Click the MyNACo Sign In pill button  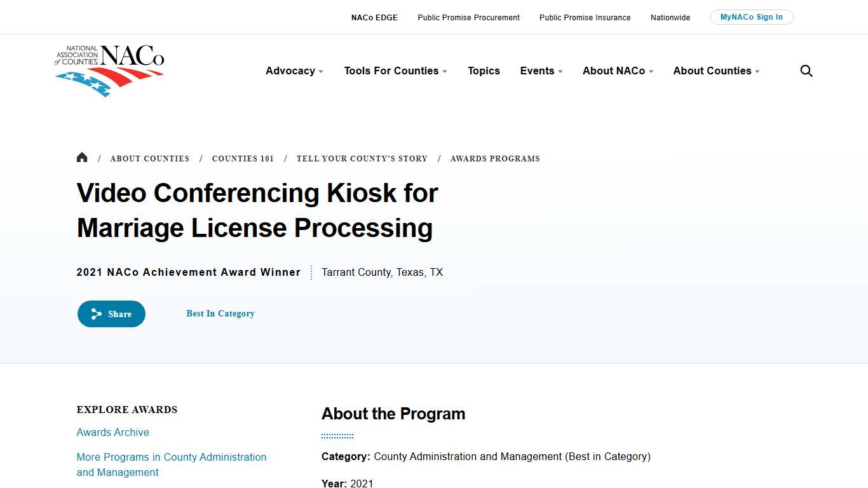(x=752, y=17)
